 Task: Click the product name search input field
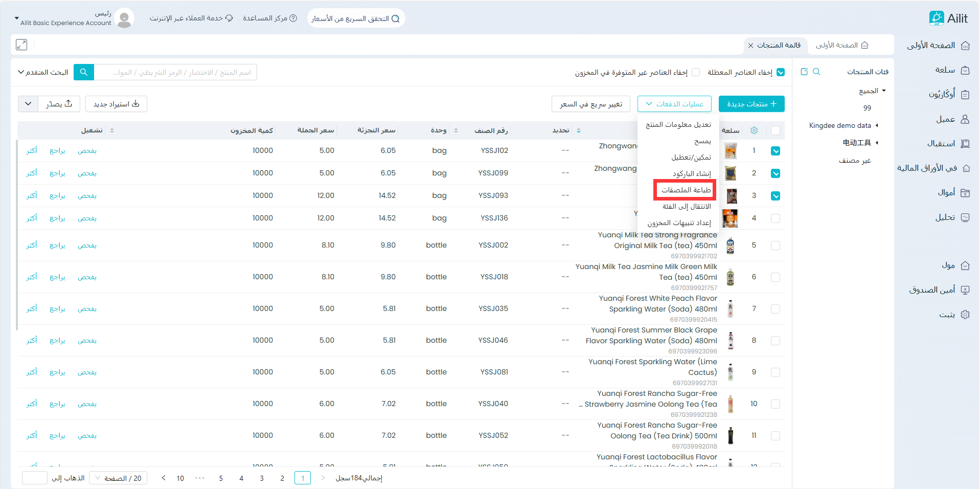175,72
